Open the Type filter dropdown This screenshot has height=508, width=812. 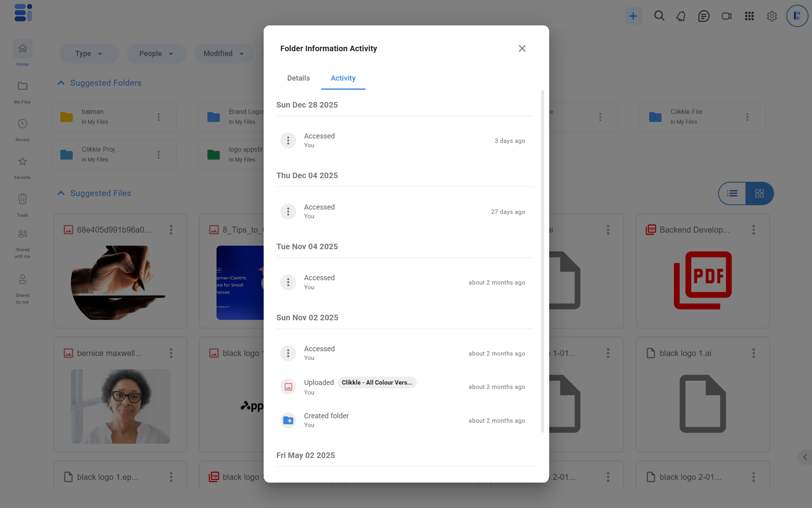(89, 54)
